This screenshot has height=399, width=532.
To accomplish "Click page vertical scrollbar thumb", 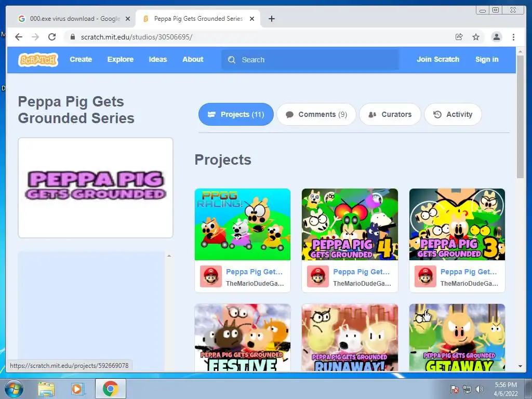I will pyautogui.click(x=520, y=116).
